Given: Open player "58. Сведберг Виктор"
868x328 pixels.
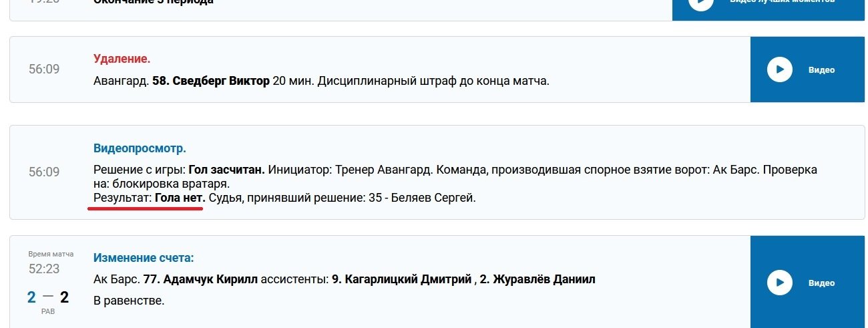Looking at the screenshot, I should pos(221,81).
